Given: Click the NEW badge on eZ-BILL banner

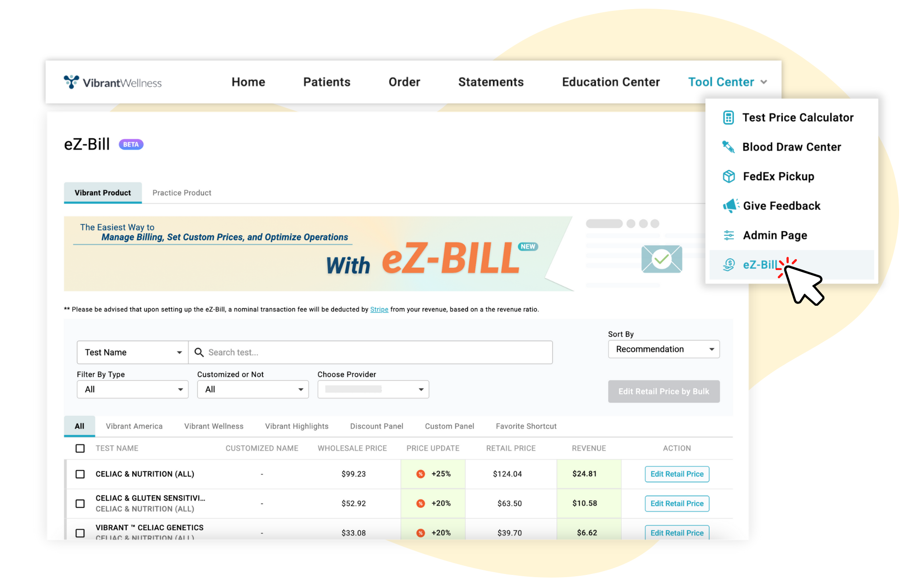Looking at the screenshot, I should [528, 247].
